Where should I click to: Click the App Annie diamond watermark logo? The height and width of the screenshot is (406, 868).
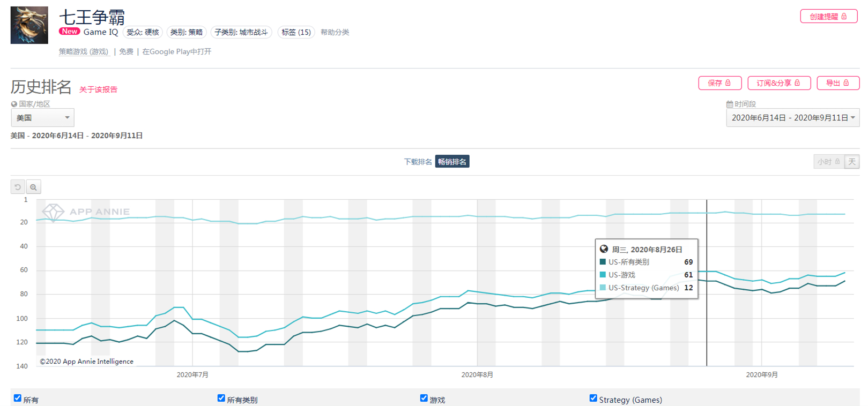[53, 212]
